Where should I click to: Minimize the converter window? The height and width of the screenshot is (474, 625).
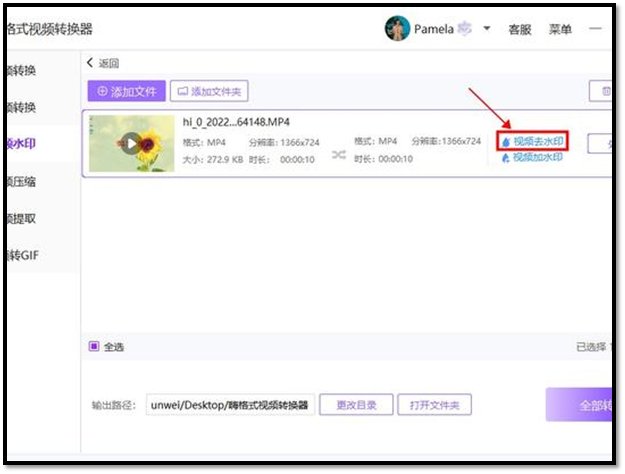595,29
